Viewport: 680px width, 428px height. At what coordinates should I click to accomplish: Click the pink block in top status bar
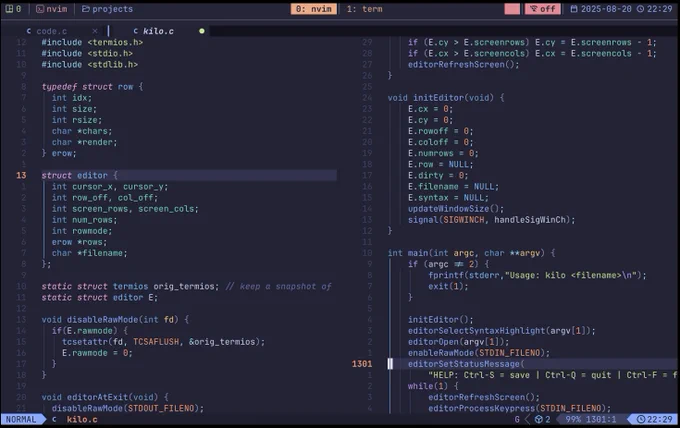click(x=512, y=9)
